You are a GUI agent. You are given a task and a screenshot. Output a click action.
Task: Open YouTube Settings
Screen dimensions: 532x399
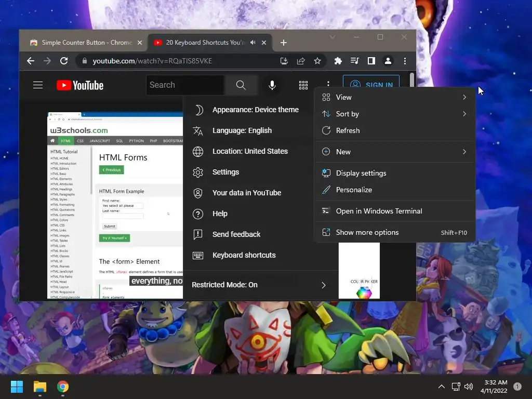[x=248, y=172]
